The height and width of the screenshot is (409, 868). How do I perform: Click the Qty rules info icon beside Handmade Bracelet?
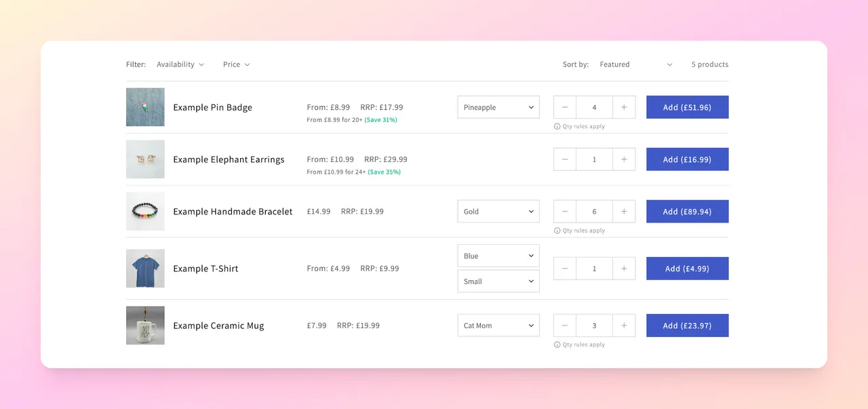pos(557,231)
